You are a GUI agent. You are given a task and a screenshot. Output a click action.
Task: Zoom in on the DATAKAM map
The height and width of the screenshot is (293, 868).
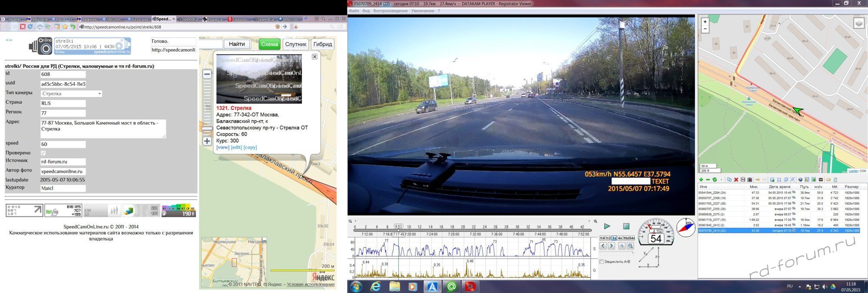click(705, 22)
